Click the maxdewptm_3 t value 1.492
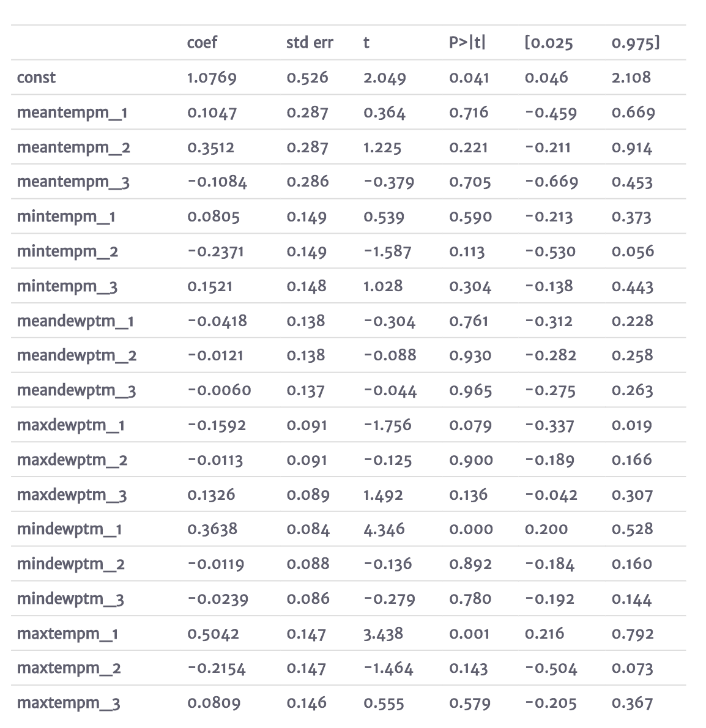The height and width of the screenshot is (728, 706). (383, 496)
